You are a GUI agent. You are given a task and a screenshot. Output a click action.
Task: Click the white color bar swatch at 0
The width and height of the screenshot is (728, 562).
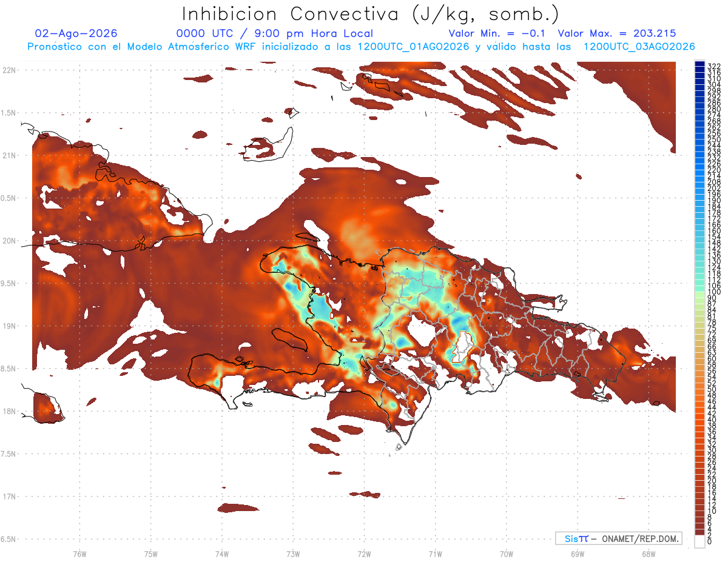(700, 542)
